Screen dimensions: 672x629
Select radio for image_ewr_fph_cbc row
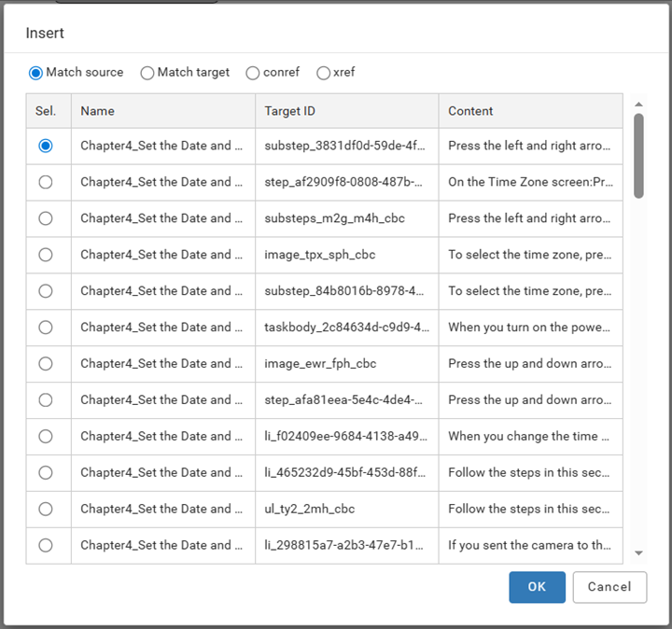click(46, 363)
